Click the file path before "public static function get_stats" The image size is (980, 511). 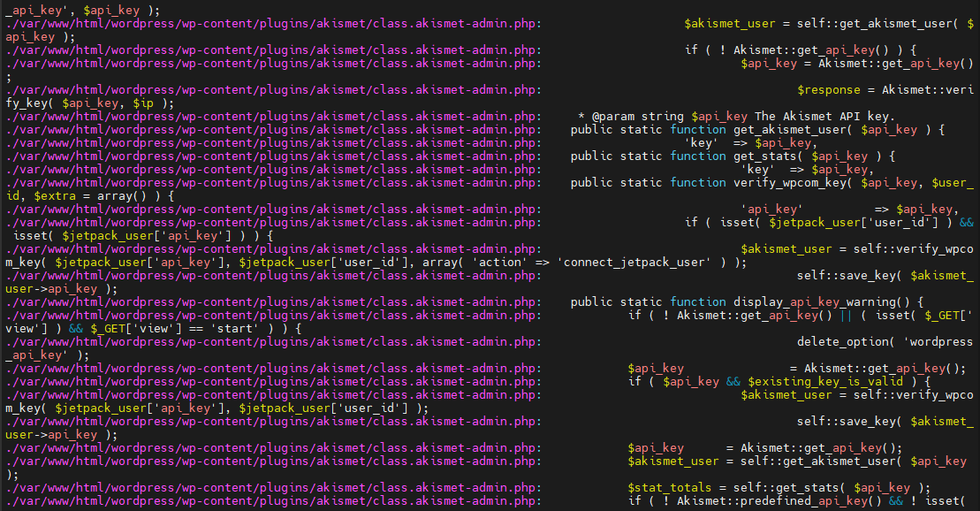(274, 156)
